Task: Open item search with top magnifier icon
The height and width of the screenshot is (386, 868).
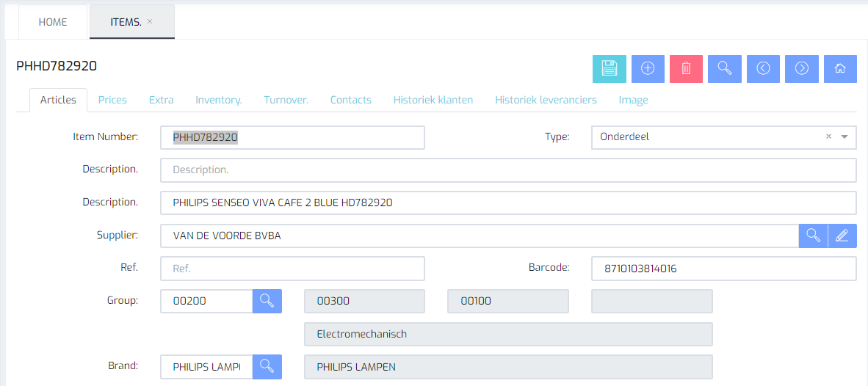Action: click(x=725, y=68)
